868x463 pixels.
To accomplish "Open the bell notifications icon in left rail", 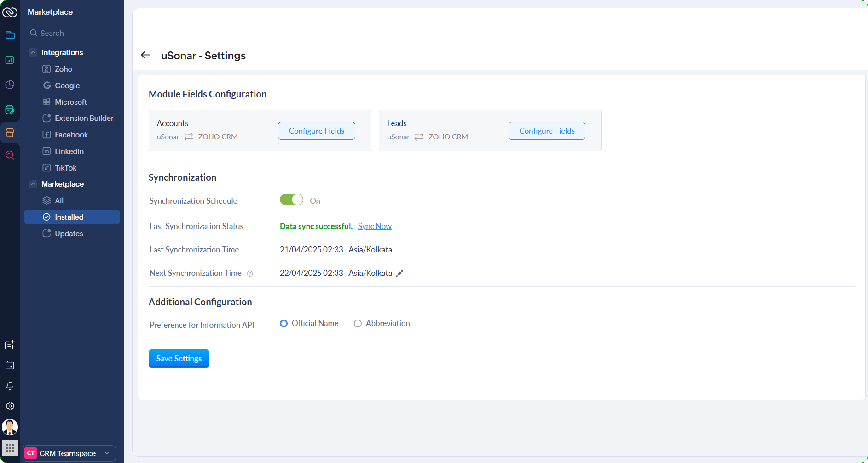I will coord(10,386).
